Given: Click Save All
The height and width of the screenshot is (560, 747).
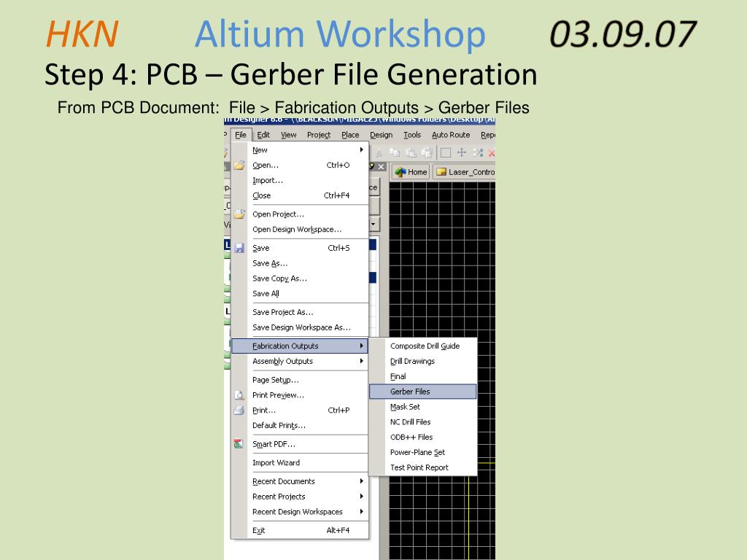Looking at the screenshot, I should point(299,294).
